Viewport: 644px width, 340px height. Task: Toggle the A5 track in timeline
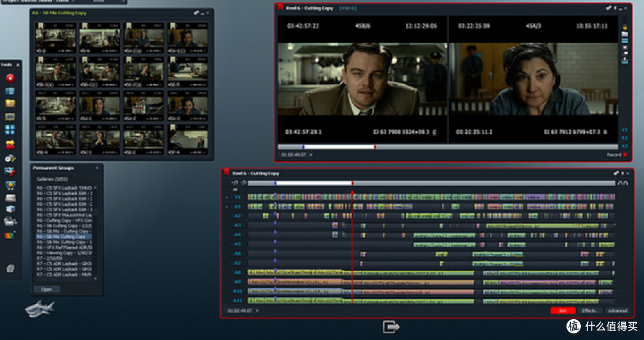click(237, 244)
